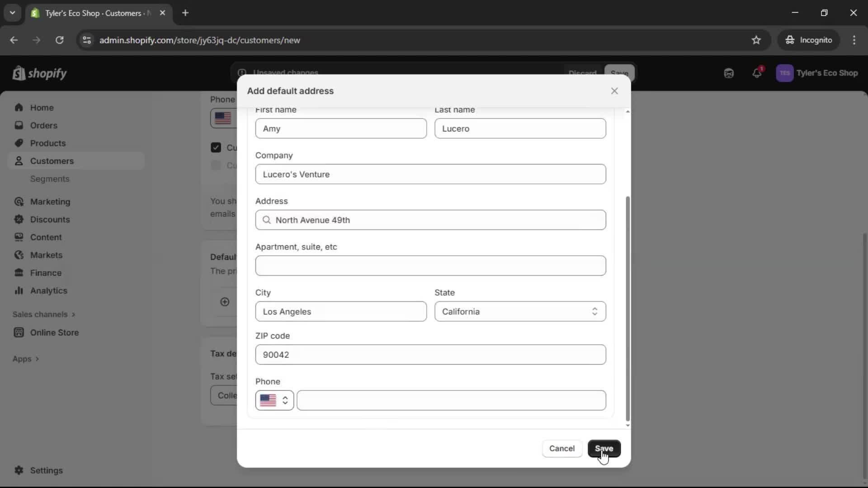The height and width of the screenshot is (488, 868).
Task: Cancel the Add default address dialog
Action: point(561,449)
